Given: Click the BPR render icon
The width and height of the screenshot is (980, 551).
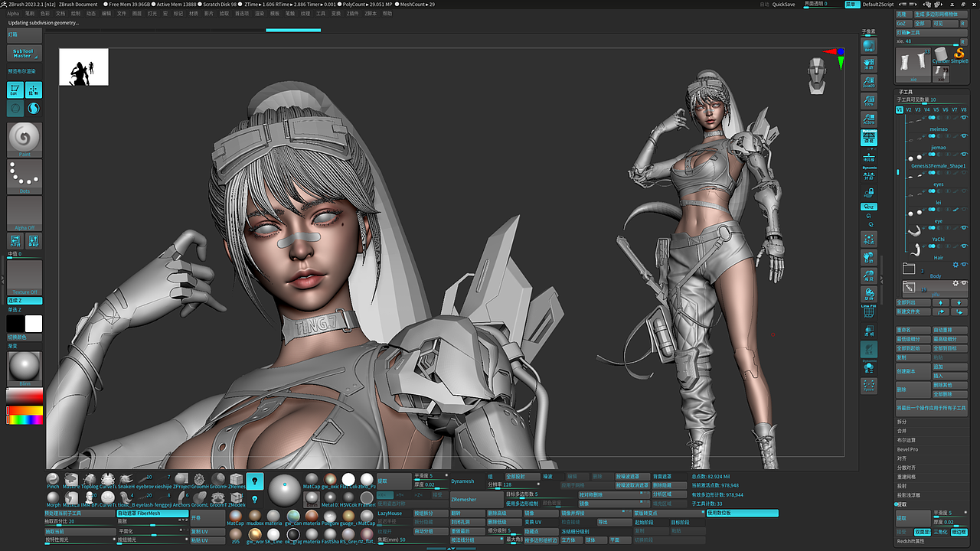Looking at the screenshot, I should click(869, 47).
